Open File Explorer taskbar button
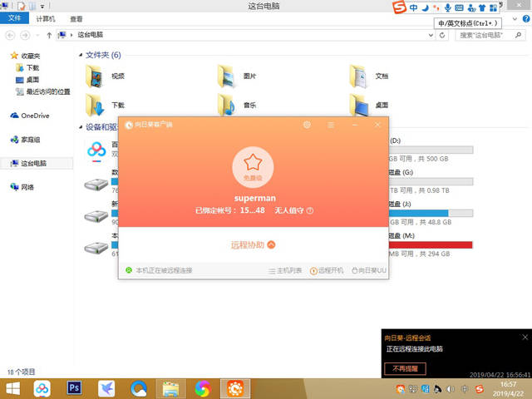532x399 pixels. coord(170,389)
